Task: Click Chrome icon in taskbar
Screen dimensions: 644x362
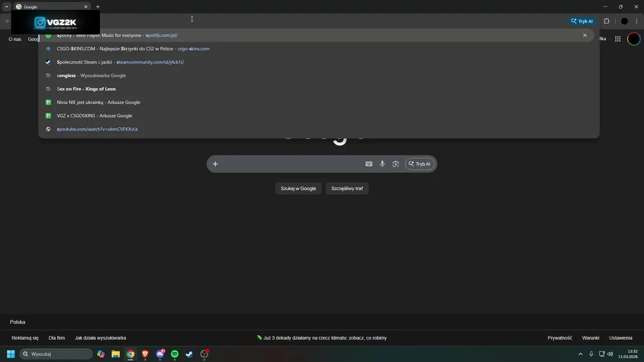Action: click(130, 354)
